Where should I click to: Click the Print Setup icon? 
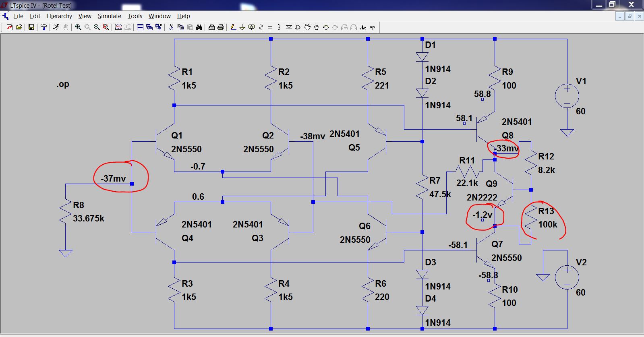coord(211,27)
